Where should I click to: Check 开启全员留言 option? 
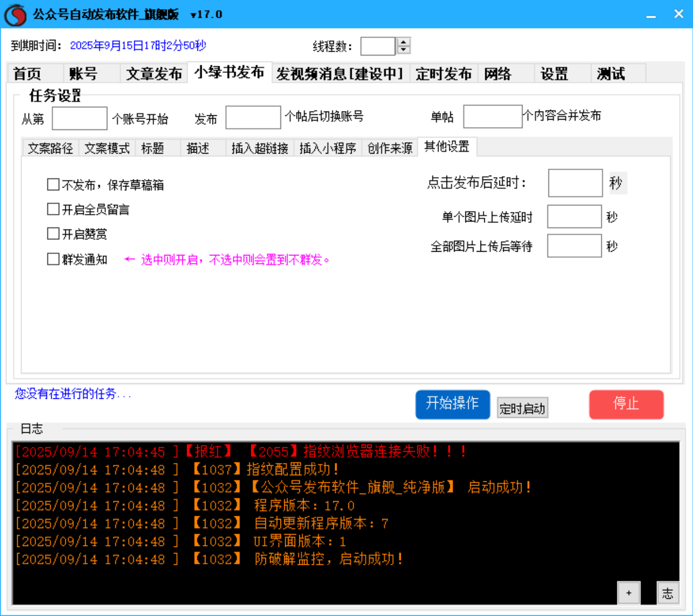coord(53,209)
